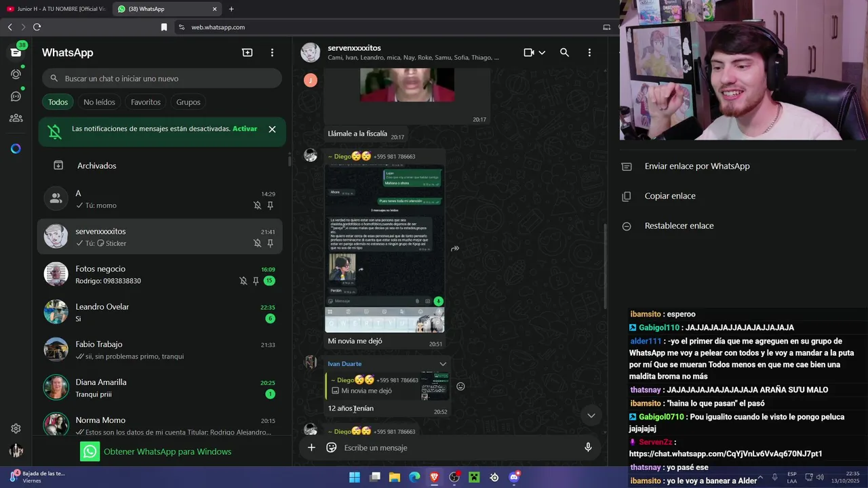
Task: Open a new browser tab
Action: click(231, 9)
